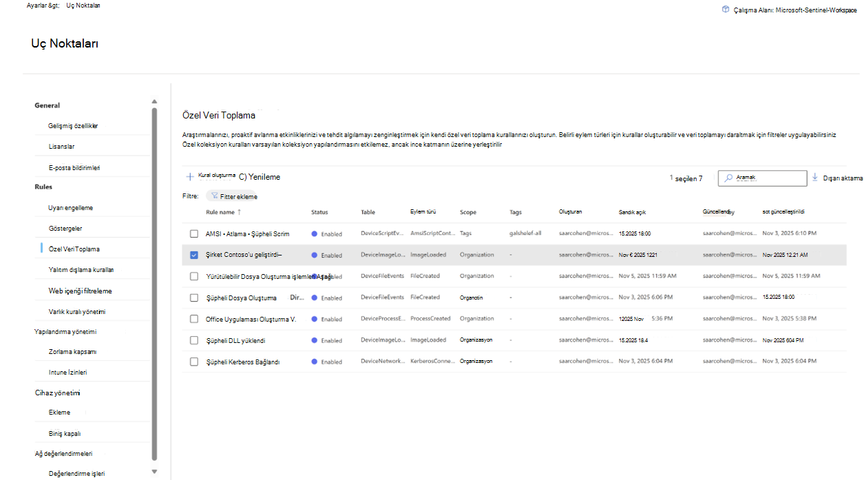Open Gelişmiş özellikler settings page

(73, 126)
